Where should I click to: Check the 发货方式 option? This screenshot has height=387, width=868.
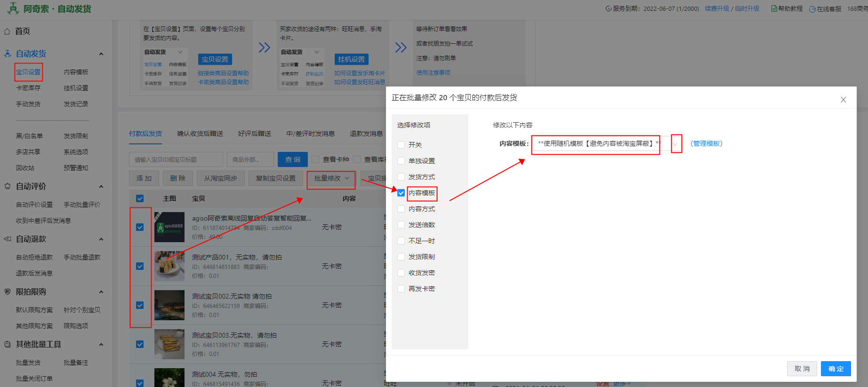(x=401, y=177)
